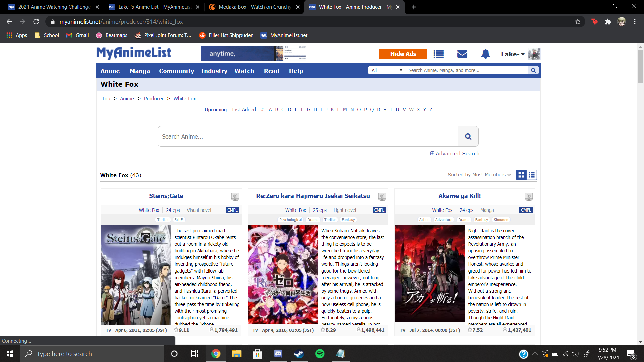Open Chrome three-dot menu
644x362 pixels.
click(x=635, y=22)
